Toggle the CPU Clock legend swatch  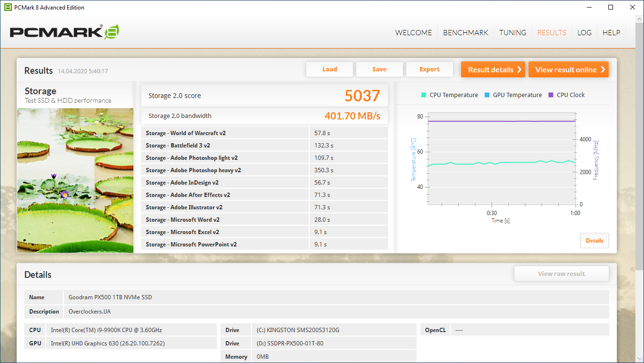pos(551,95)
